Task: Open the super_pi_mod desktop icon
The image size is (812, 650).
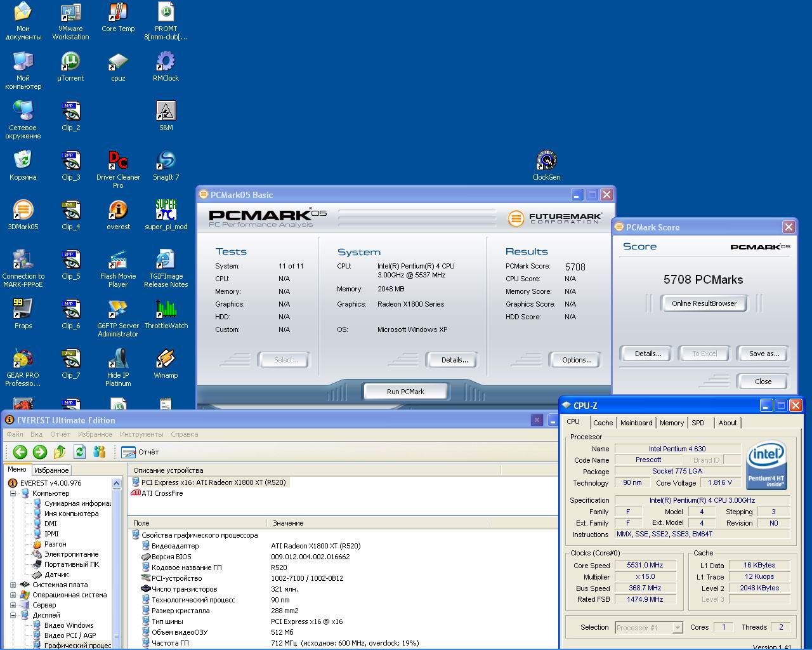Action: (x=166, y=215)
